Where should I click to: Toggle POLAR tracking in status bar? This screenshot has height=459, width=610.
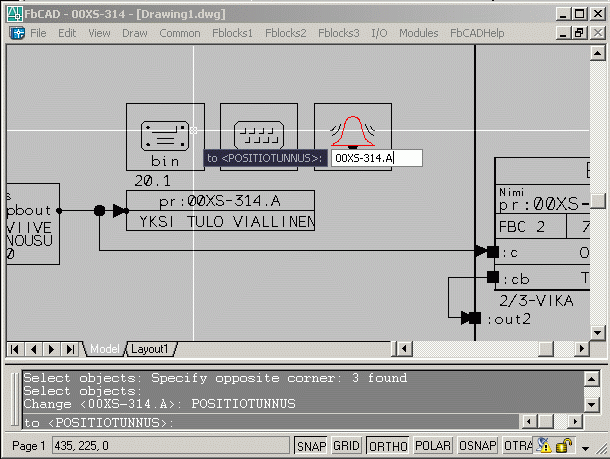[432, 446]
